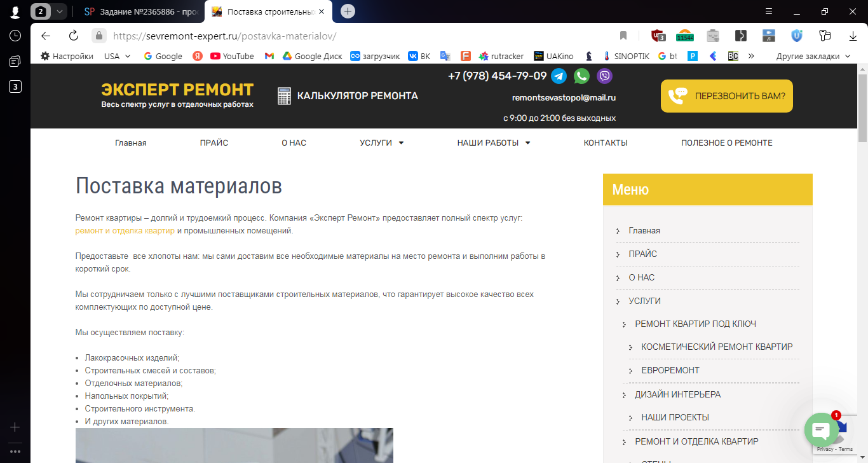Image resolution: width=868 pixels, height=463 pixels.
Task: Show more bookmarks with double chevron
Action: 751,56
